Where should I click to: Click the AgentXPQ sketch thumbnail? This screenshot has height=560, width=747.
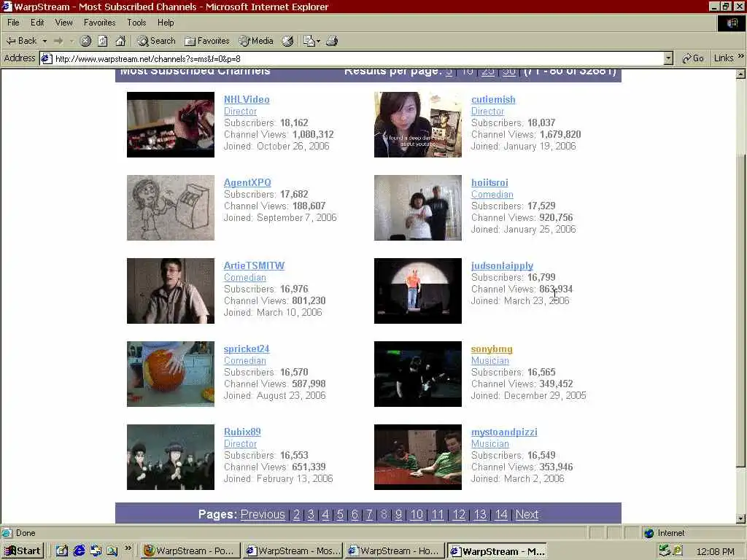(x=171, y=208)
